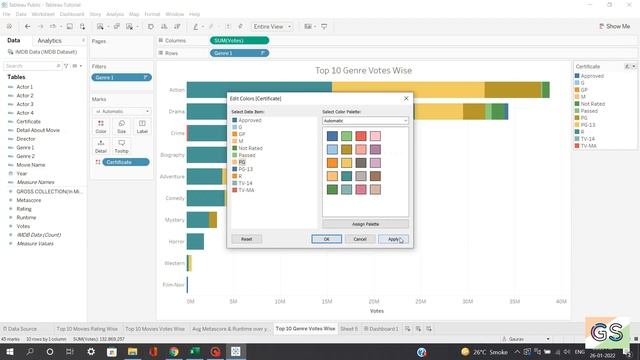Collapse the Data pane with side arrow

pos(83,40)
